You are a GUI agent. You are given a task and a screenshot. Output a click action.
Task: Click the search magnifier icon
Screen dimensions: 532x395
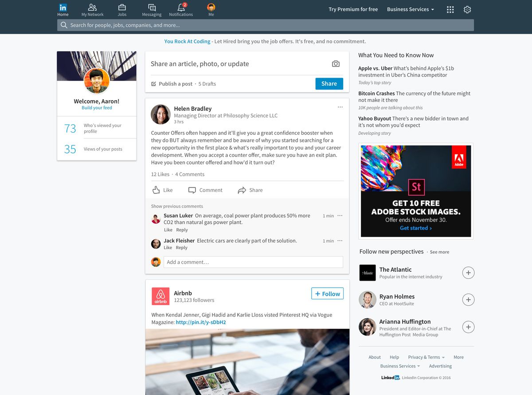(x=64, y=25)
